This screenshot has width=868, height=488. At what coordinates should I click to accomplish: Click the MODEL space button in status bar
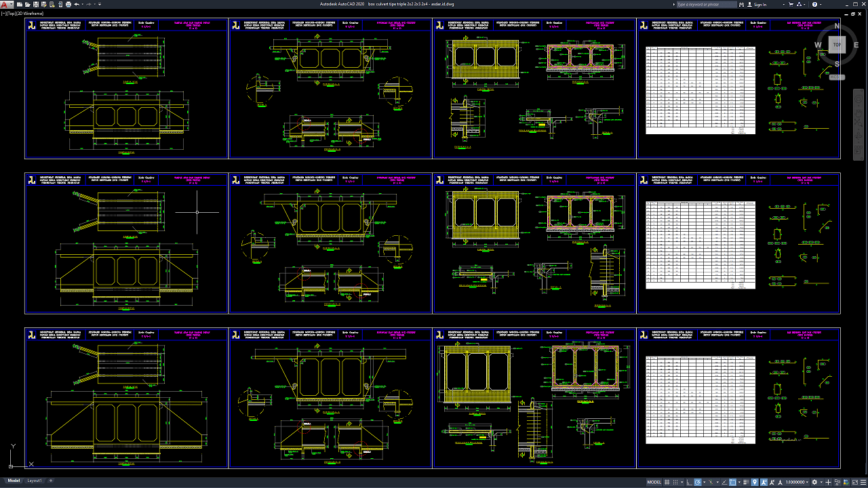point(654,482)
